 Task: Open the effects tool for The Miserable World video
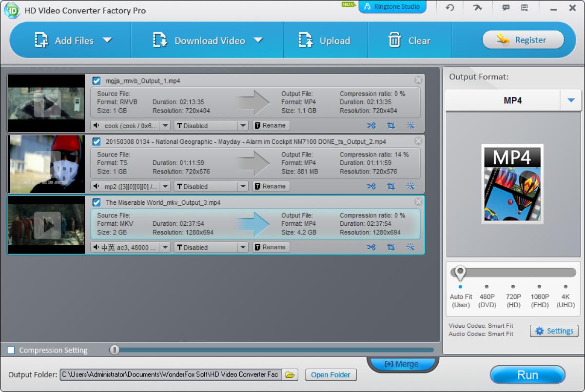tap(410, 247)
